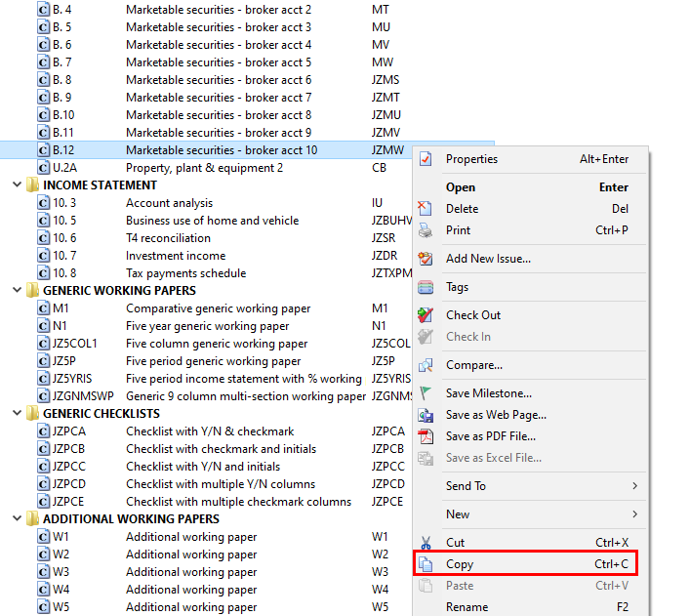This screenshot has height=616, width=690.
Task: Click the printer icon beside Print
Action: pyautogui.click(x=425, y=230)
